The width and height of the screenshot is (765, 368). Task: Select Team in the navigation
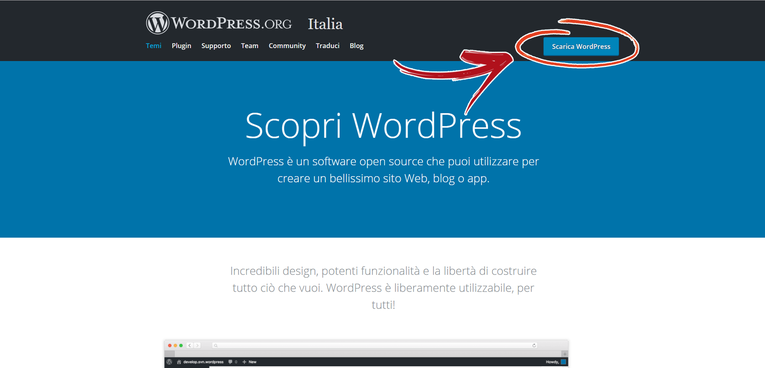click(x=249, y=46)
